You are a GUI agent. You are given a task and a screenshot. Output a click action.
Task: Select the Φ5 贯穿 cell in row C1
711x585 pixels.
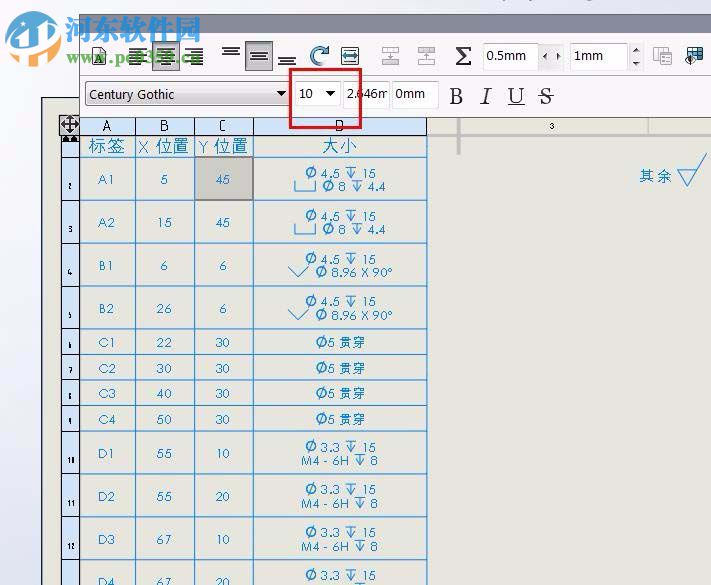pyautogui.click(x=340, y=342)
